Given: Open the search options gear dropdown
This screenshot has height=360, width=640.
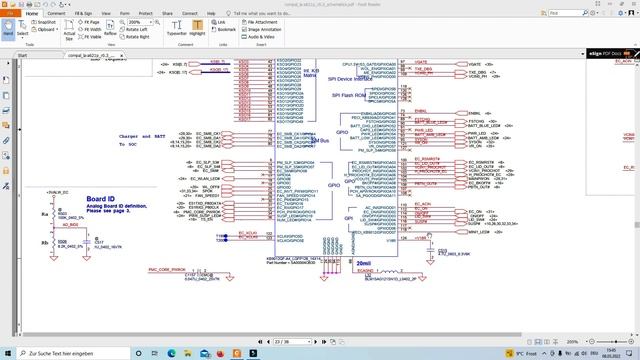Looking at the screenshot, I should coord(594,13).
